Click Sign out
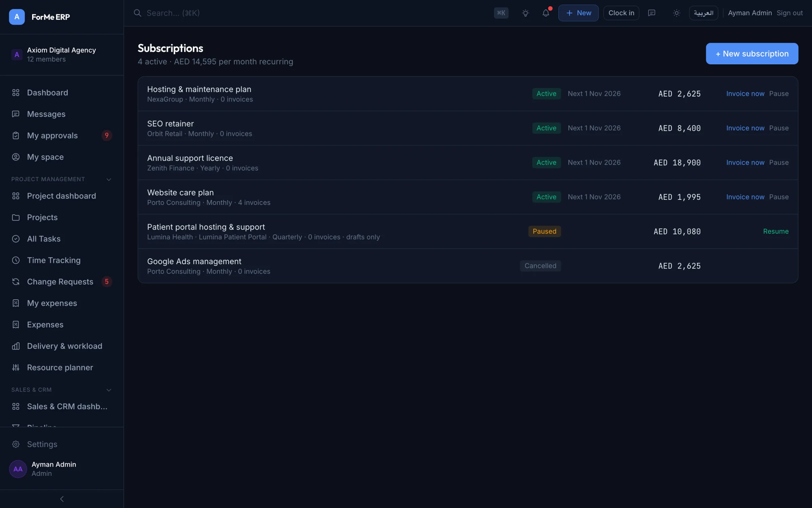 (789, 13)
